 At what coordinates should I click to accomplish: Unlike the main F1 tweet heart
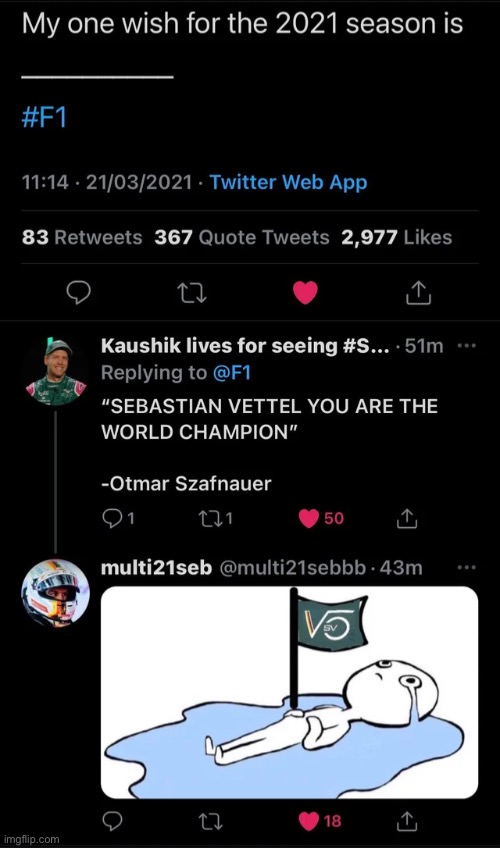305,293
